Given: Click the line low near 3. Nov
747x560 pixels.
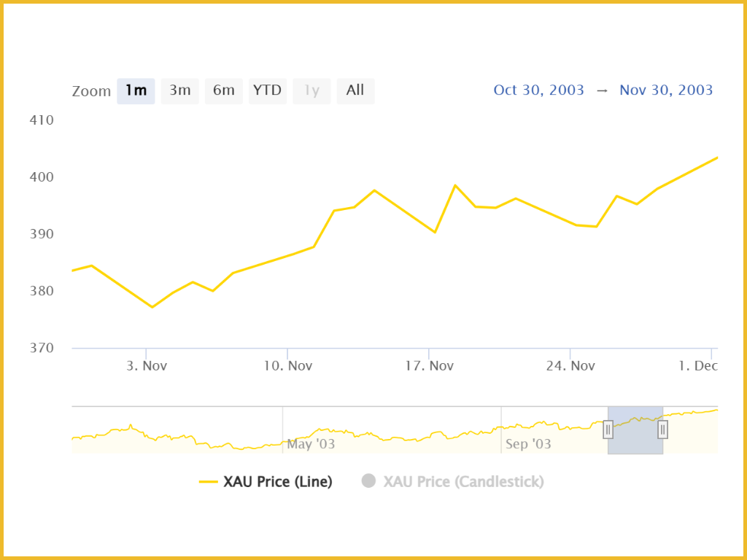Looking at the screenshot, I should [152, 307].
